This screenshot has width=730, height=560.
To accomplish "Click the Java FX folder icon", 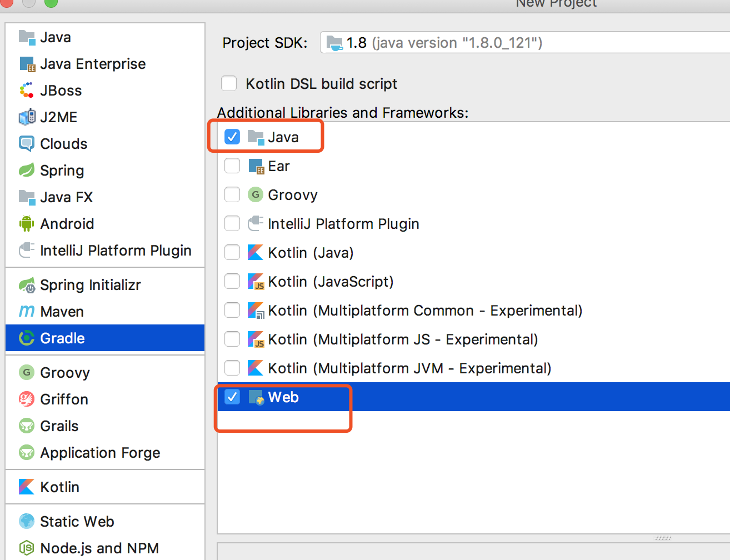I will click(x=27, y=197).
